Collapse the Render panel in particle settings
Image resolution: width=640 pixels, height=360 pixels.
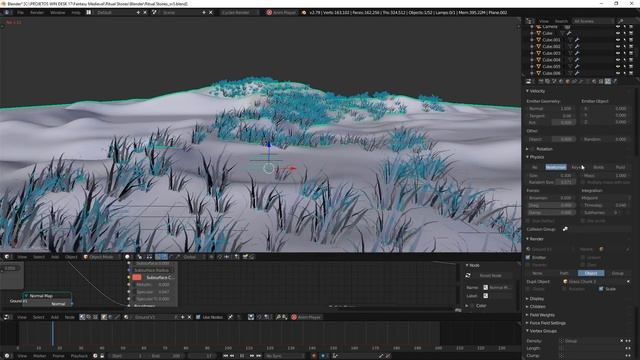[x=536, y=239]
